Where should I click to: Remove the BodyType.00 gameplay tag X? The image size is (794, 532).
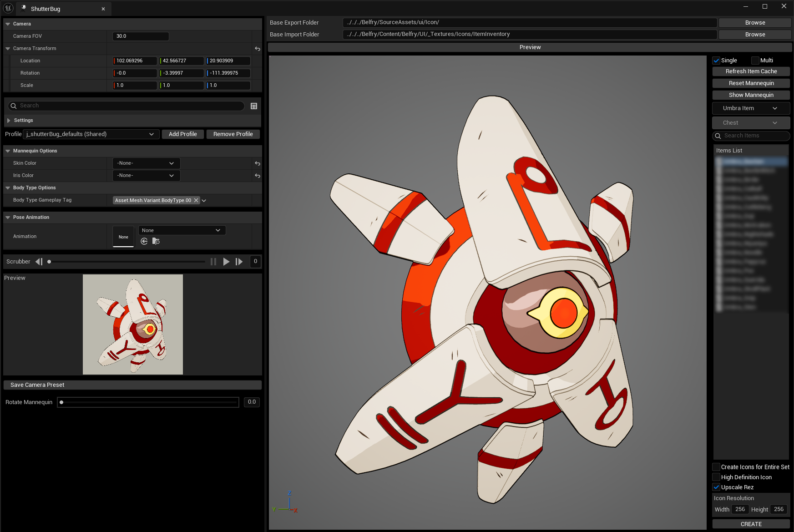(196, 200)
